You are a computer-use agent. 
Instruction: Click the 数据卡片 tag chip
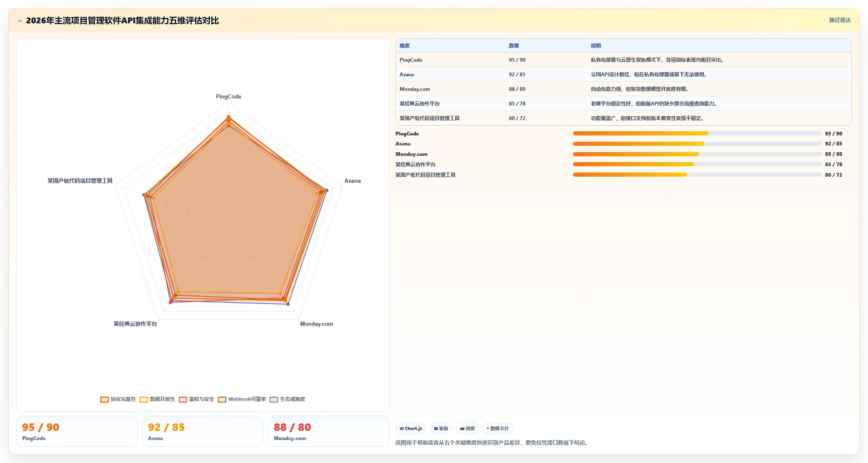(498, 428)
